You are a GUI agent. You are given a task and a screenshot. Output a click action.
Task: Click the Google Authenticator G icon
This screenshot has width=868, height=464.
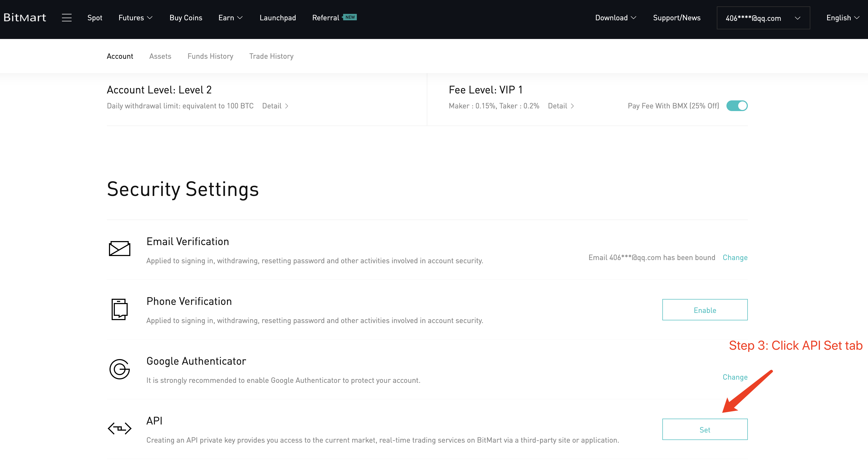(120, 369)
